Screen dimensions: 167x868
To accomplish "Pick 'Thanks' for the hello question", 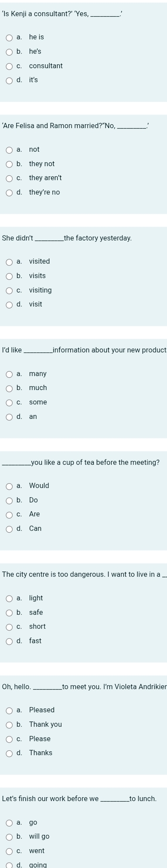I will tap(10, 753).
